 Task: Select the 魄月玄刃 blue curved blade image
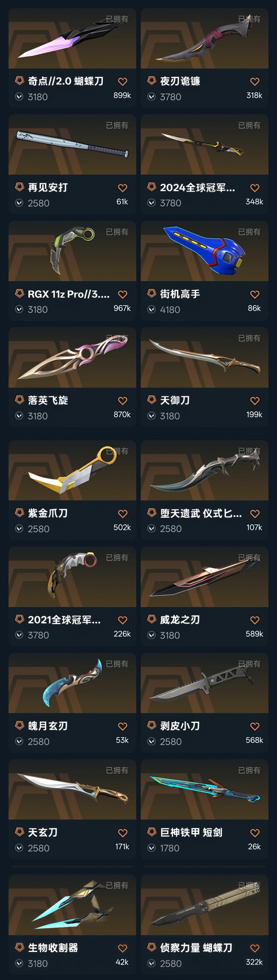coord(72,683)
